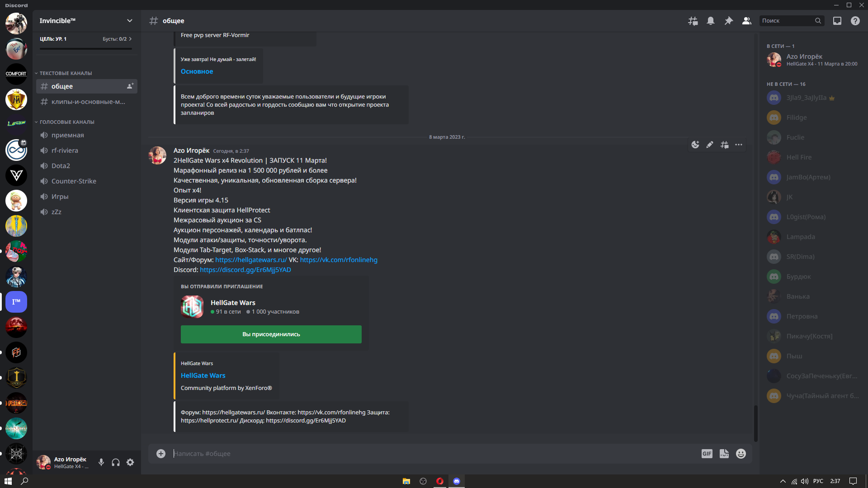Add reaction to the Azo Игорёк message
This screenshot has height=488, width=868.
click(695, 145)
